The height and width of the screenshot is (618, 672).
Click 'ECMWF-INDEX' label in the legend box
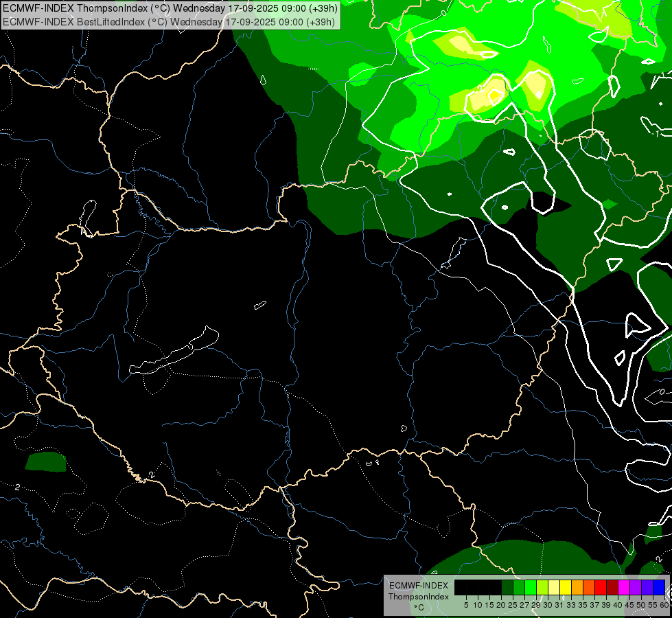pos(419,586)
